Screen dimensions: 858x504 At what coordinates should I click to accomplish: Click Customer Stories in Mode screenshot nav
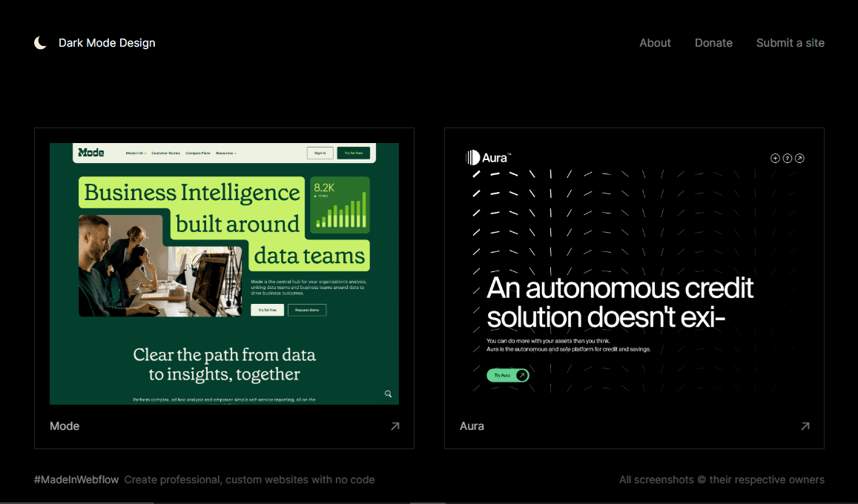click(x=166, y=153)
